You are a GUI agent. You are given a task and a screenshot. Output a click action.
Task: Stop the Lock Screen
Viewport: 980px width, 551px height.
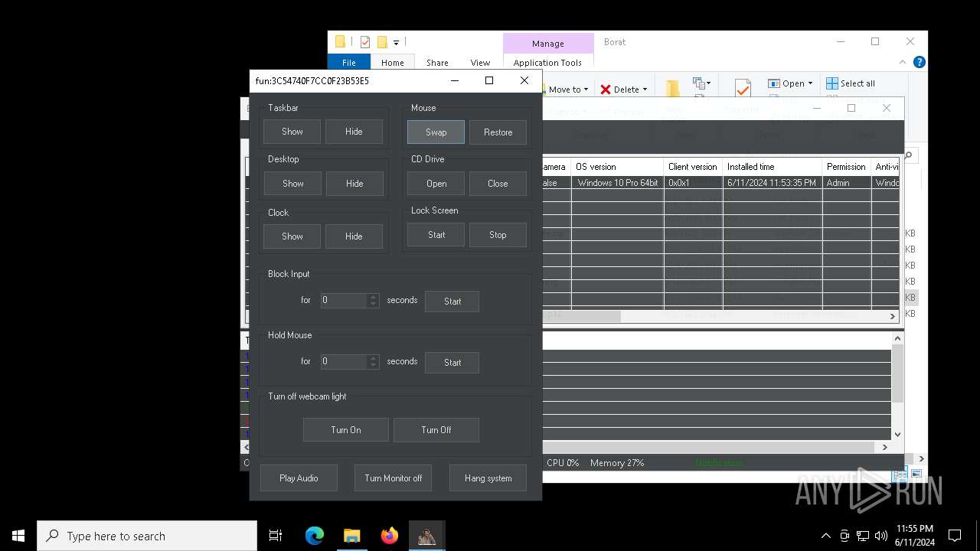click(498, 235)
